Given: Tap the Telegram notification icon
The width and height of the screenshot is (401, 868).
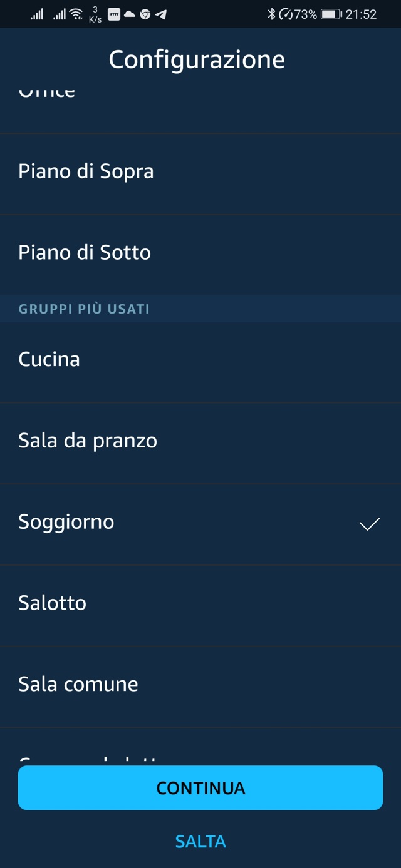Looking at the screenshot, I should [x=161, y=14].
